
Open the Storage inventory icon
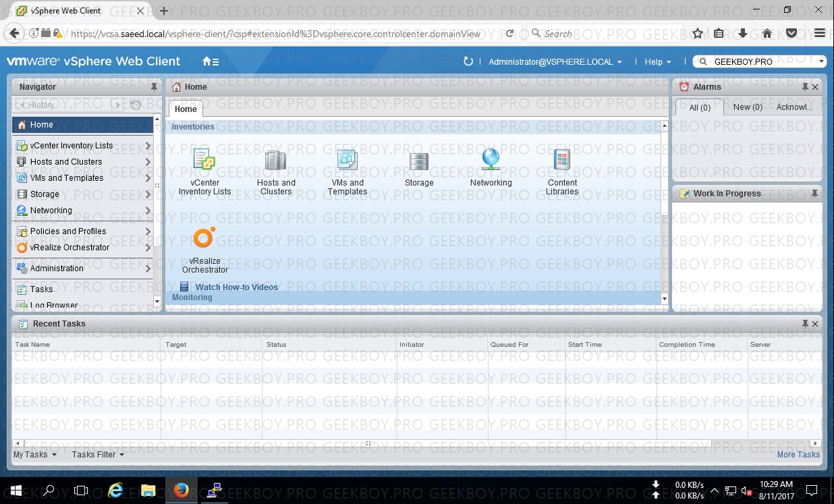pyautogui.click(x=419, y=161)
